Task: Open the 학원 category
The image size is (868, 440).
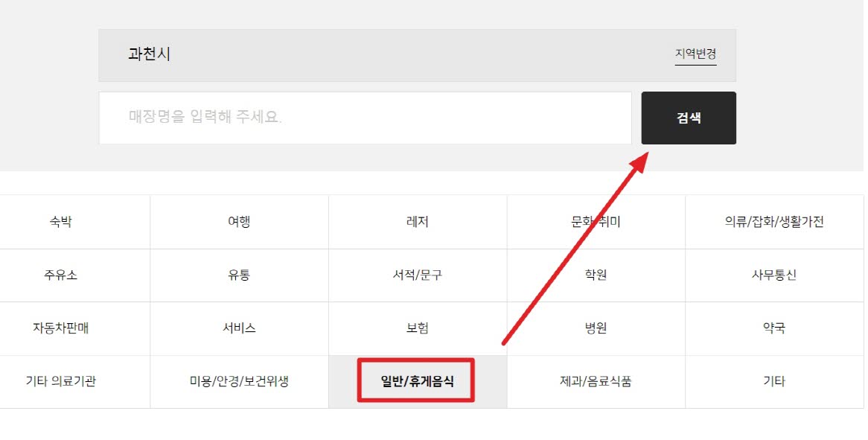Action: tap(596, 275)
